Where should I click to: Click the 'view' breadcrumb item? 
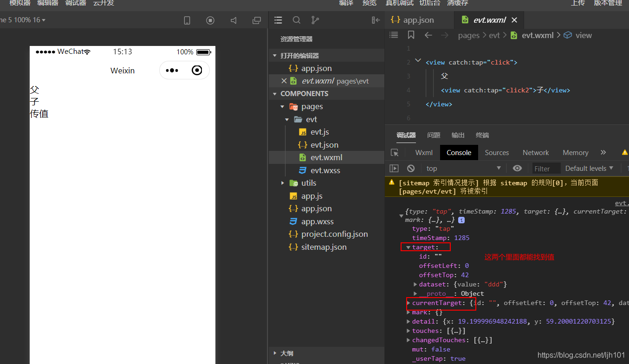[x=584, y=35]
